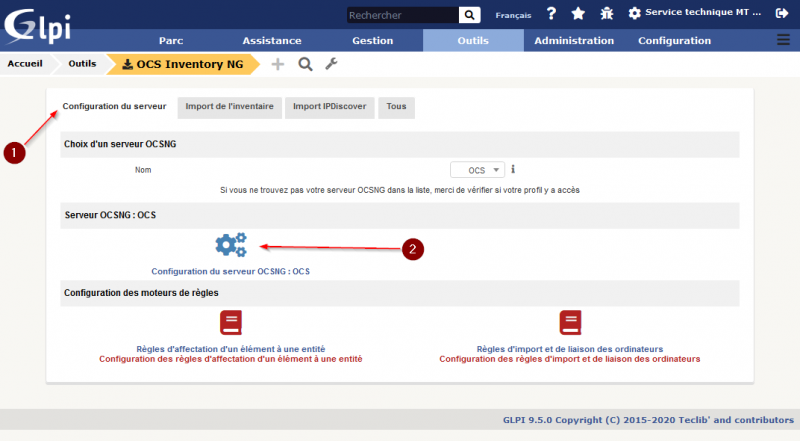The image size is (800, 441).
Task: Click the Accueil breadcrumb link
Action: (x=25, y=63)
